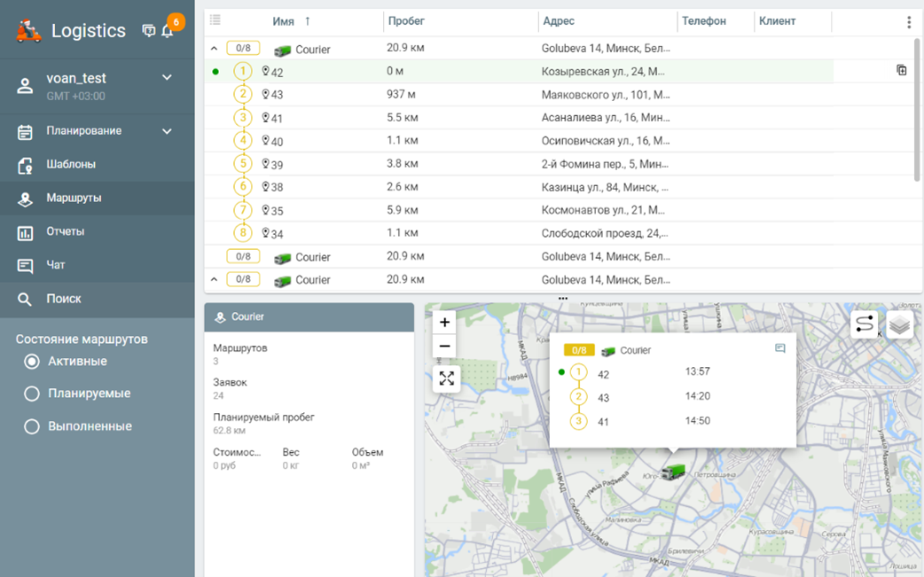Screen dimensions: 924x577
Task: Go to the Шаблоны menu item
Action: (71, 164)
